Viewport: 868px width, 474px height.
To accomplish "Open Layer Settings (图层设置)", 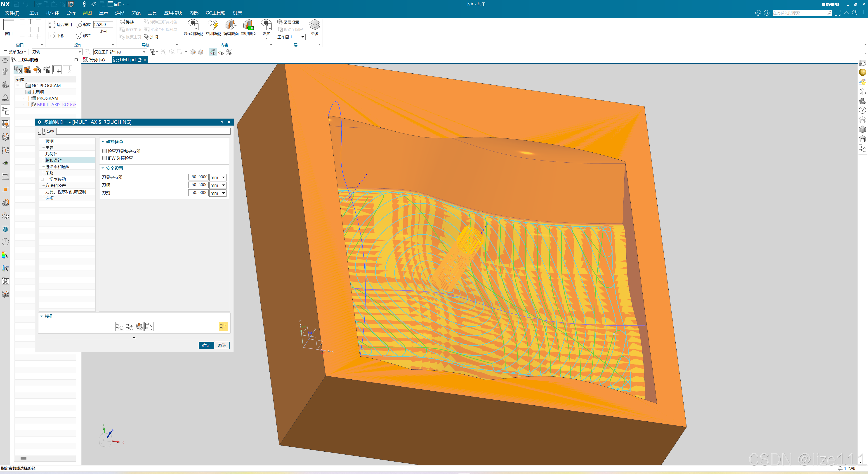I will tap(288, 22).
